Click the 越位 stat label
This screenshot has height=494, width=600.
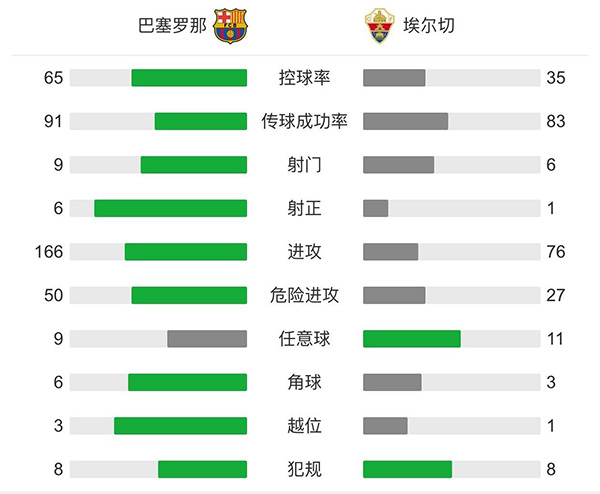(x=305, y=426)
